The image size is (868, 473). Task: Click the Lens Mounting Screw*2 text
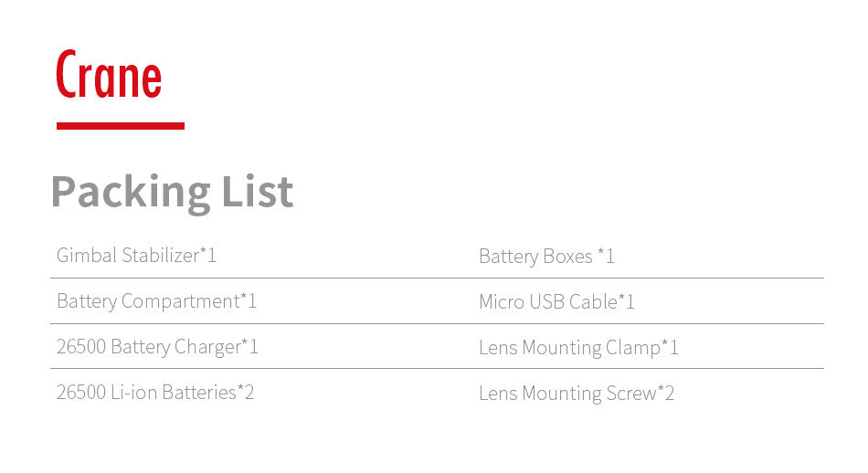[577, 394]
